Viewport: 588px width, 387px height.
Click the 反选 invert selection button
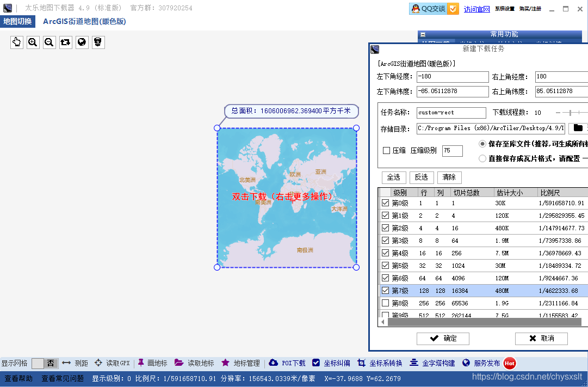[422, 177]
